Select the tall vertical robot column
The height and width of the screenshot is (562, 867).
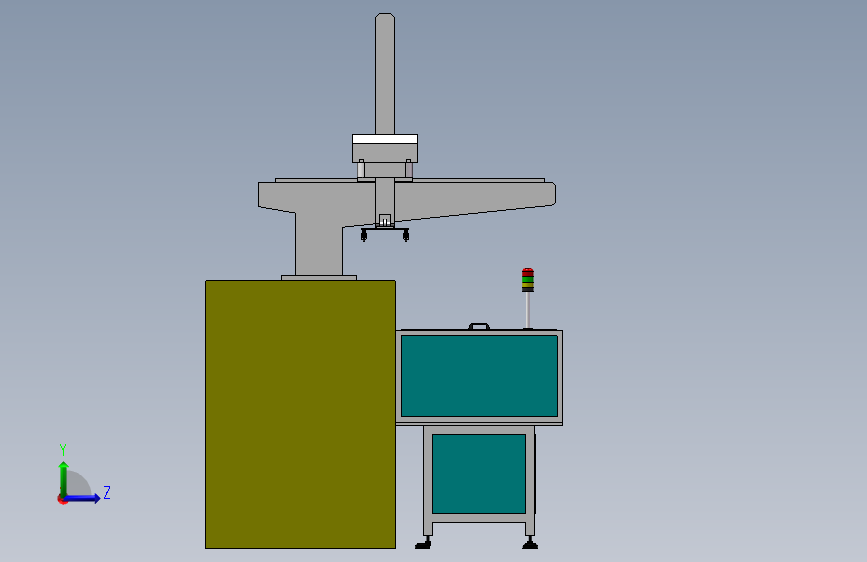pyautogui.click(x=385, y=74)
